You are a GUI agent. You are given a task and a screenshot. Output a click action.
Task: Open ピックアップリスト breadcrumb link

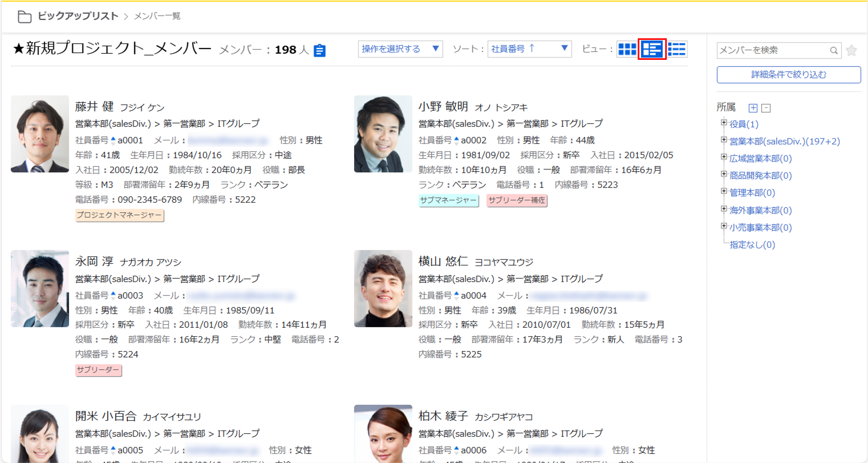click(78, 16)
